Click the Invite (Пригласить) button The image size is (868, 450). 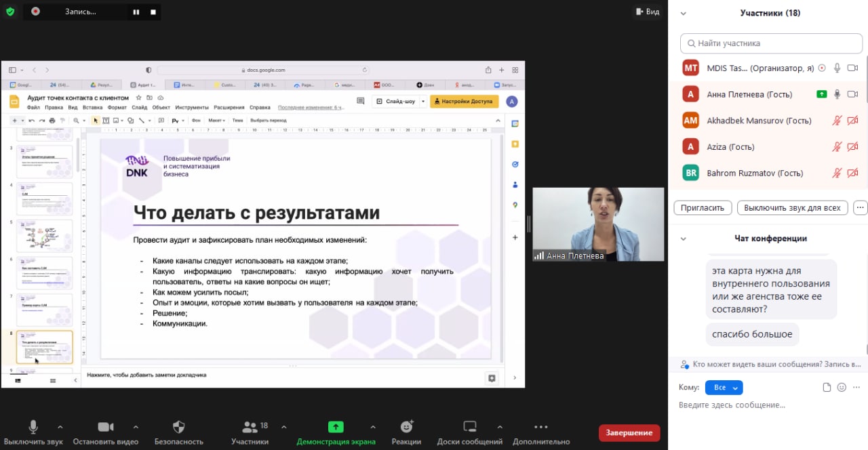tap(703, 208)
